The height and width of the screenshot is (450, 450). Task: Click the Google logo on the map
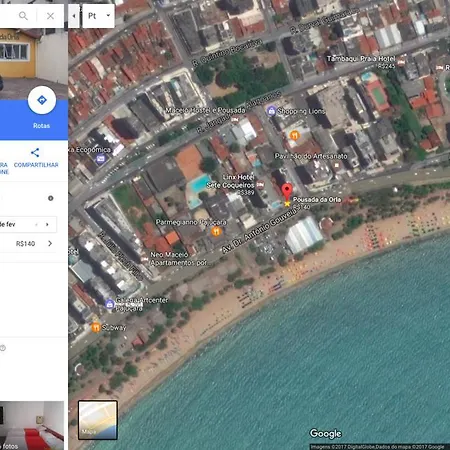pyautogui.click(x=326, y=433)
